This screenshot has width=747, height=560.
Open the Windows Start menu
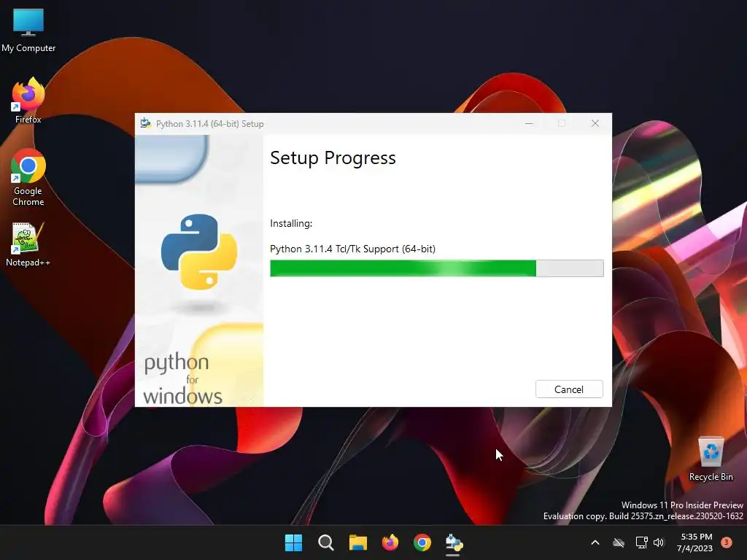(x=293, y=542)
